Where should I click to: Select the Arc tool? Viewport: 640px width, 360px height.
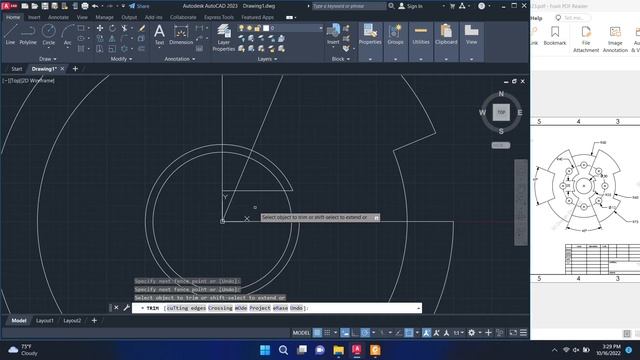(67, 34)
